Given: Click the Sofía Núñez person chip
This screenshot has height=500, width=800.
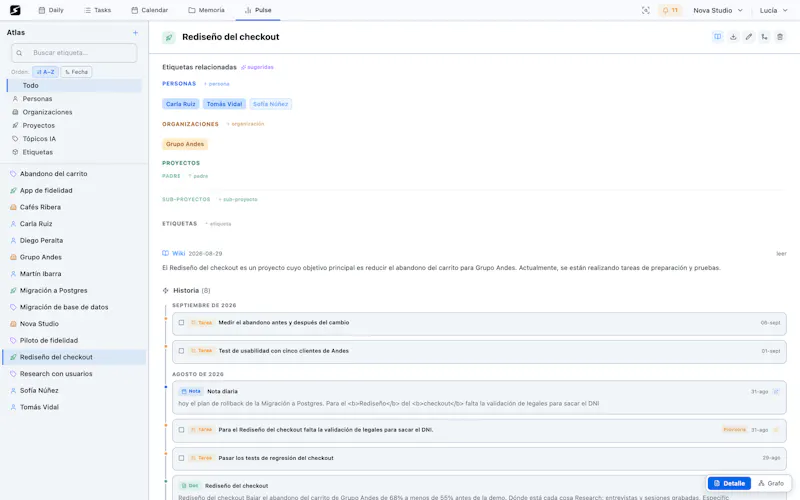Looking at the screenshot, I should click(270, 104).
